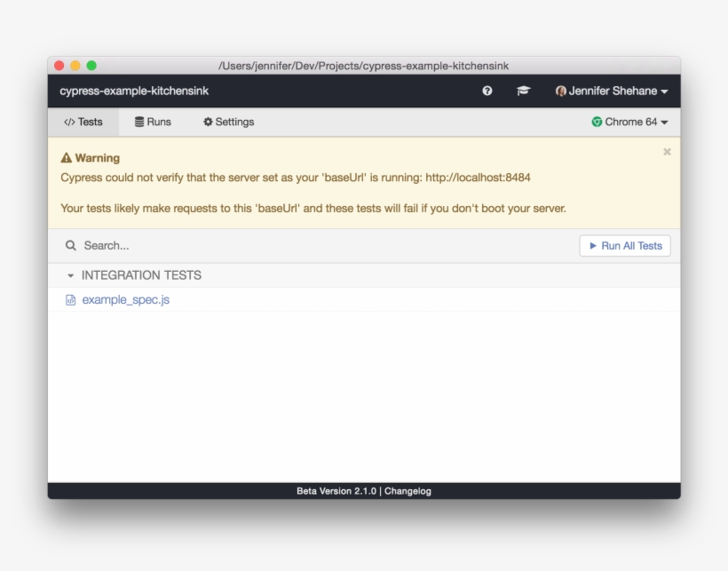
Task: Click cypress-example-kitchensink project title
Action: [134, 91]
